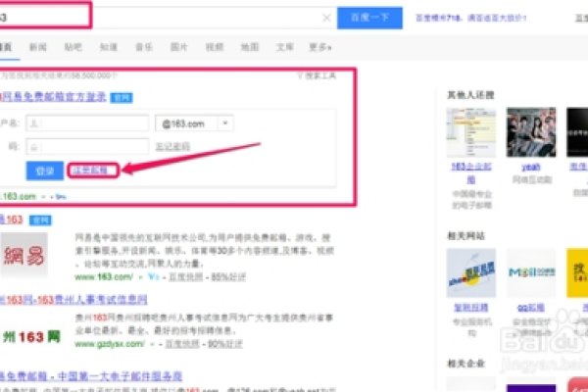The height and width of the screenshot is (392, 588).
Task: Expand the 更多» tab menu
Action: [320, 47]
